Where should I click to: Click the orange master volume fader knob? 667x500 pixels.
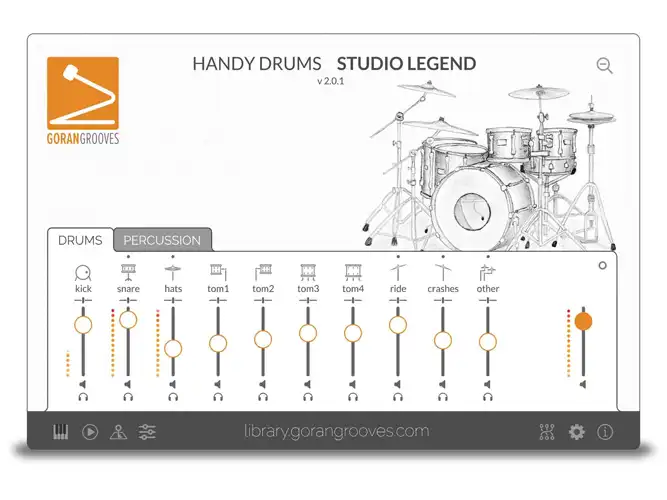click(x=583, y=322)
